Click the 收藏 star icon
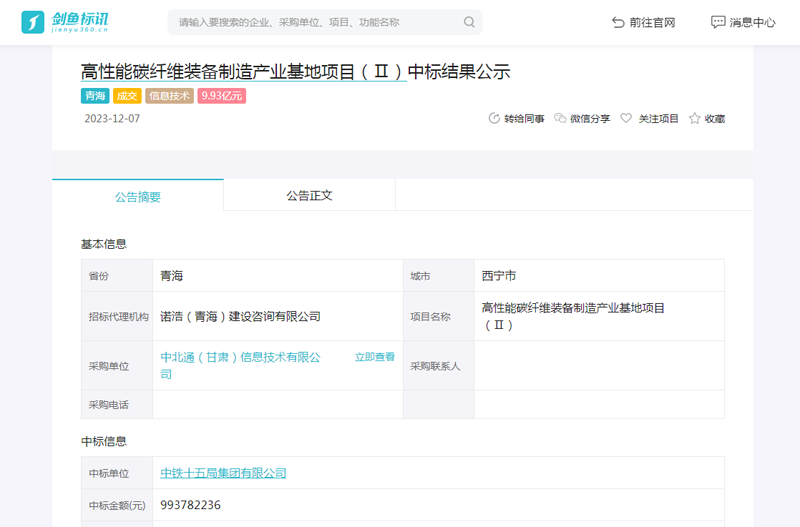 694,118
